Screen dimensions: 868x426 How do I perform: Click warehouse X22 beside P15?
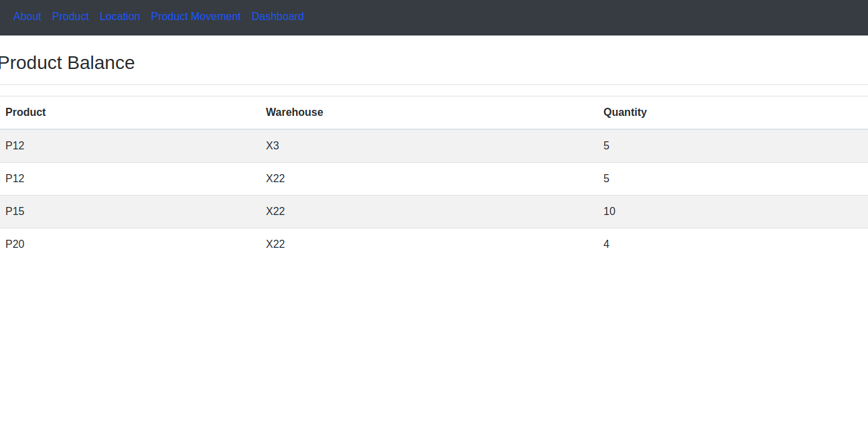point(275,211)
